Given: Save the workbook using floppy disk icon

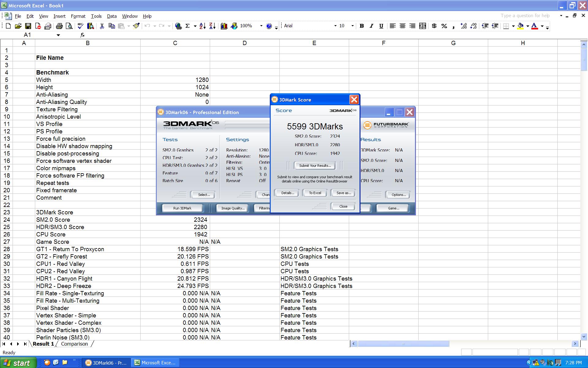Looking at the screenshot, I should [x=28, y=26].
